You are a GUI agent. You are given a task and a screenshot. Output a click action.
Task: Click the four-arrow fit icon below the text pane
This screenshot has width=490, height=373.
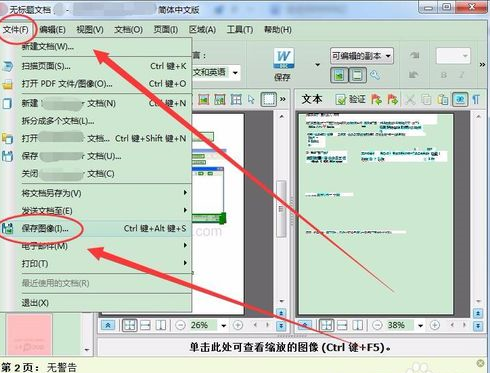[x=326, y=325]
